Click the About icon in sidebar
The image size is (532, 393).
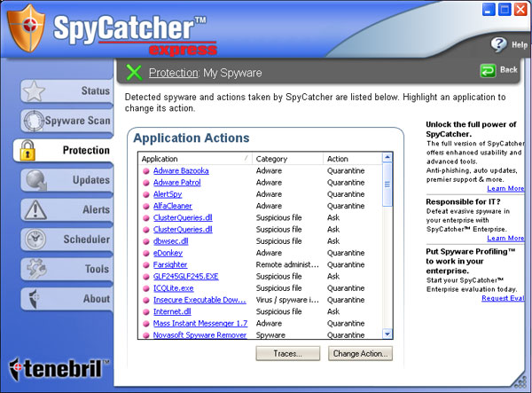34,299
